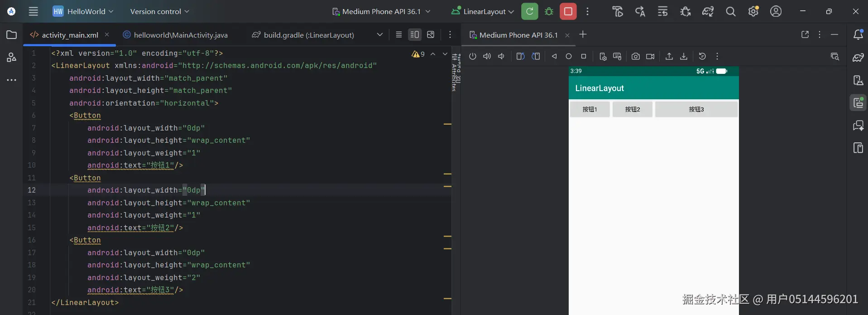The height and width of the screenshot is (315, 868).
Task: Click Apply Code Changes icon
Action: (x=663, y=11)
